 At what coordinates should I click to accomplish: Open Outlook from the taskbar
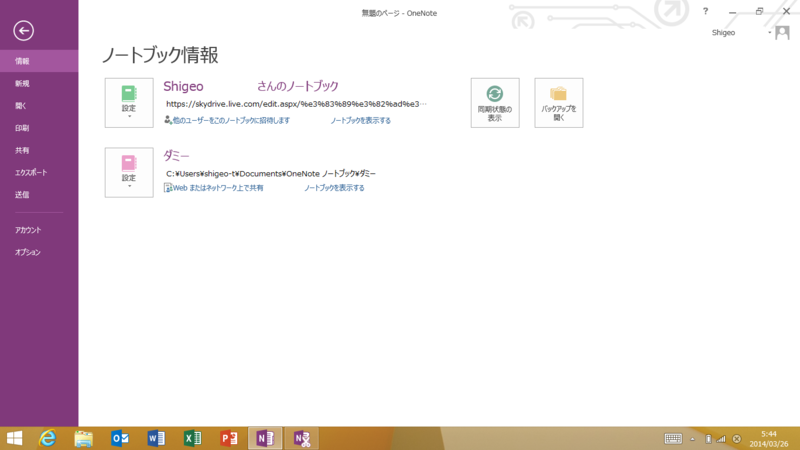[x=120, y=438]
